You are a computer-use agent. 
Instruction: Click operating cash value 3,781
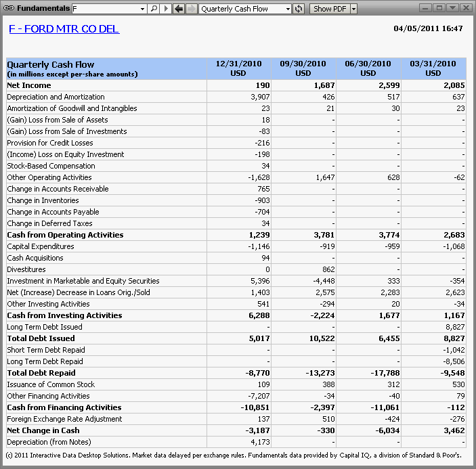(324, 235)
